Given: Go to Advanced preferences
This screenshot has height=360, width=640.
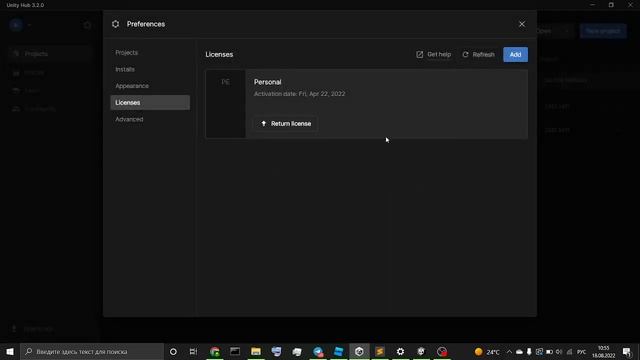Looking at the screenshot, I should pyautogui.click(x=129, y=119).
